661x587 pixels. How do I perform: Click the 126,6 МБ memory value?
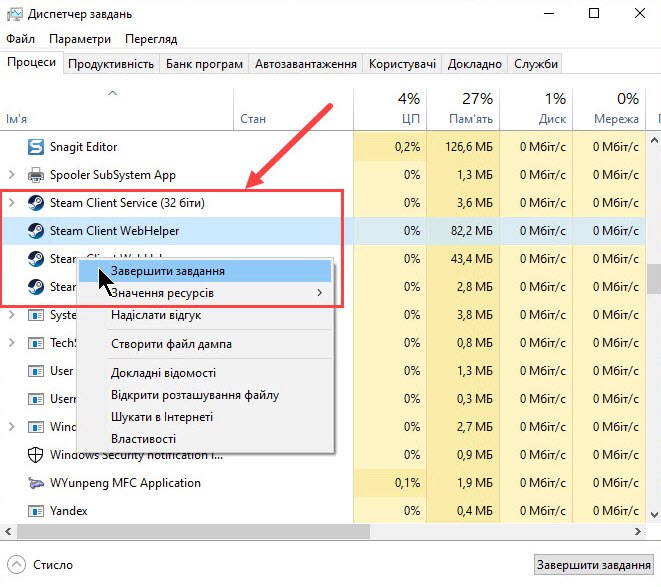pos(469,147)
